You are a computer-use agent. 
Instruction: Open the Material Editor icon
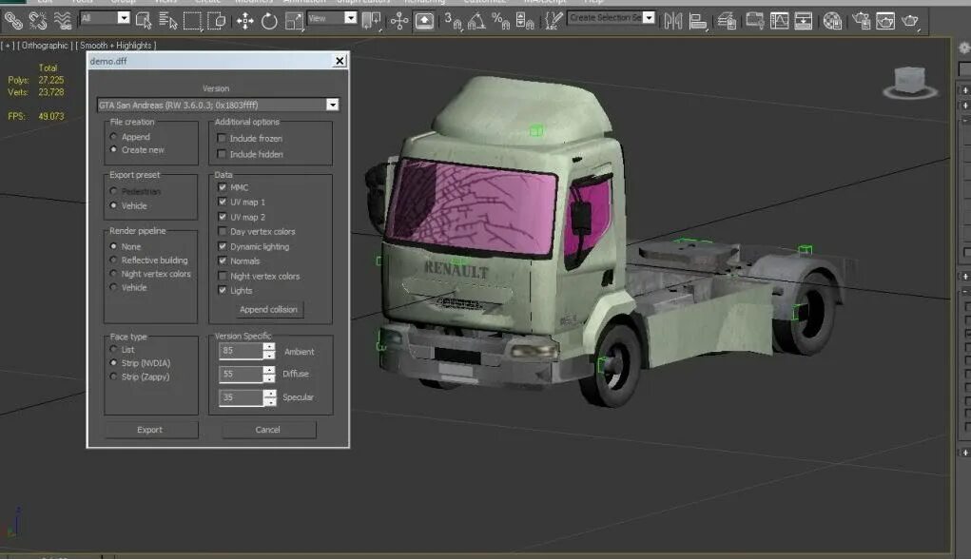[x=832, y=21]
